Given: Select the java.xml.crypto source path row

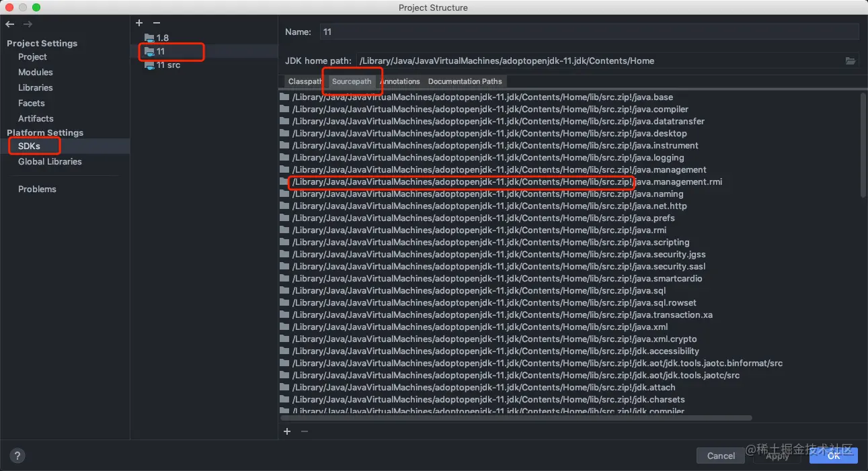Looking at the screenshot, I should (x=569, y=339).
